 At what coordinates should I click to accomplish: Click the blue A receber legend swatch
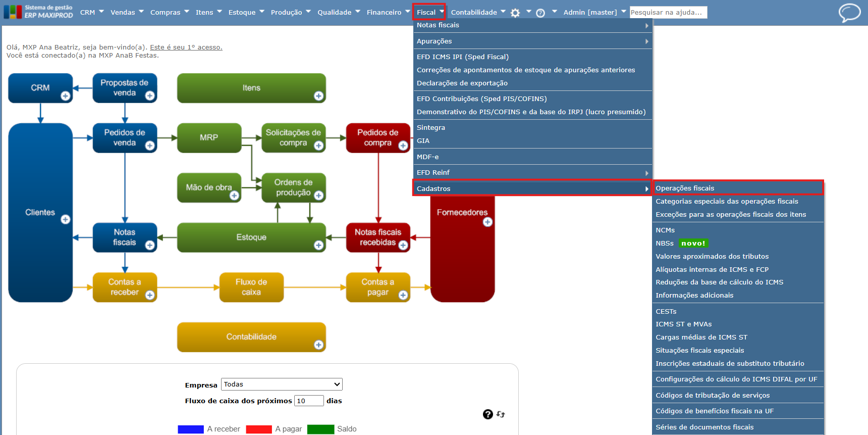[x=191, y=429]
